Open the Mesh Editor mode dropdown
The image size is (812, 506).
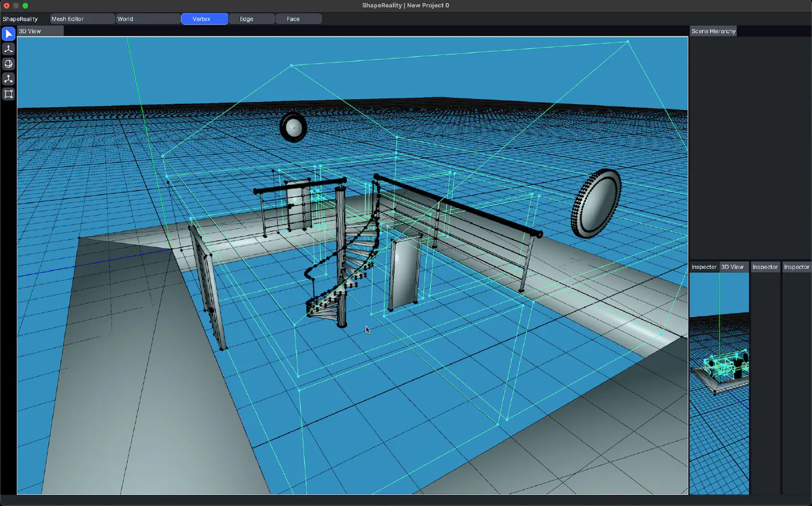[x=82, y=19]
